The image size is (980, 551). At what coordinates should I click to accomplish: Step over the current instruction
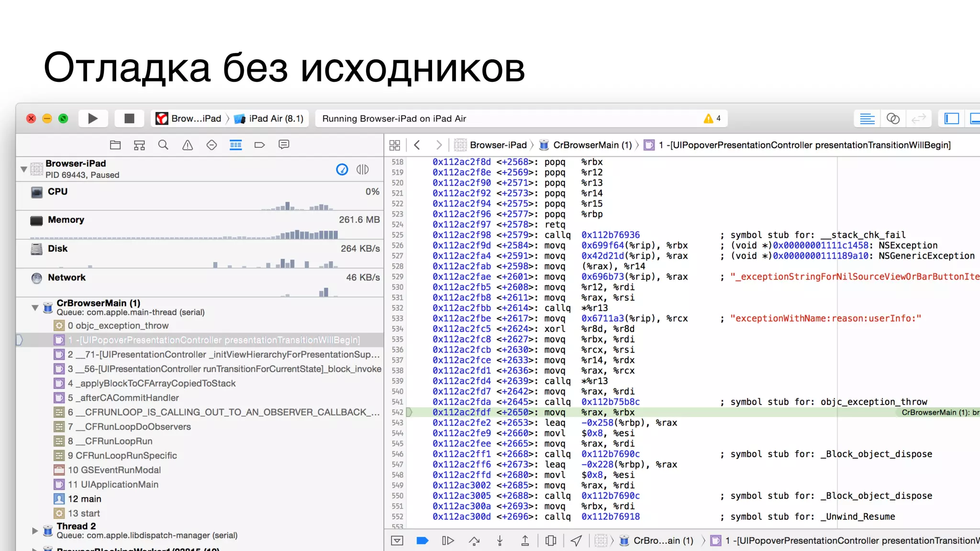pos(474,540)
